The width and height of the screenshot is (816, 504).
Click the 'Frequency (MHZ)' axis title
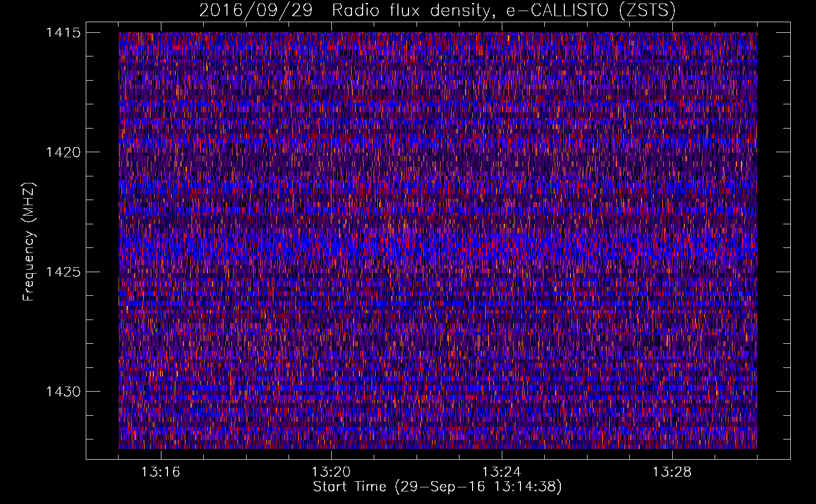pos(29,242)
